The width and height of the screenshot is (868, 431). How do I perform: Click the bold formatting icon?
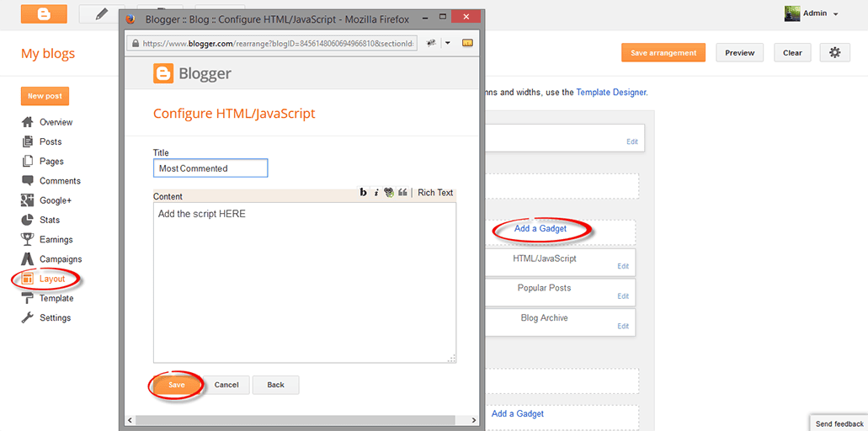coord(363,193)
